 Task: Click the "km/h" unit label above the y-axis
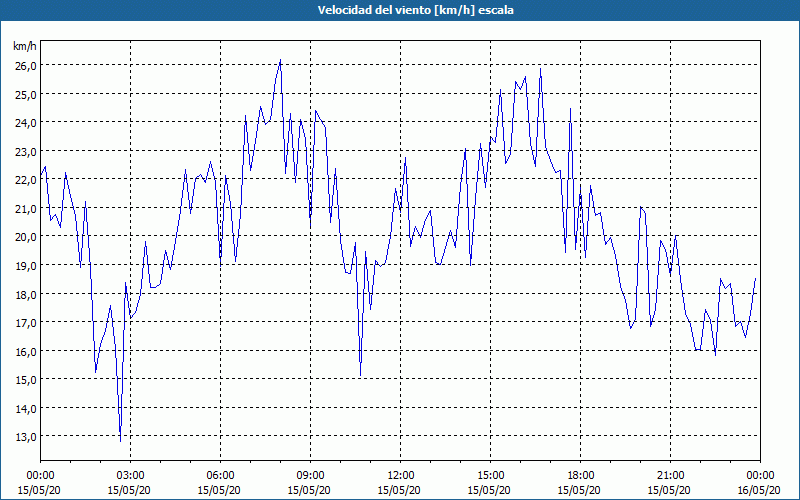point(25,46)
